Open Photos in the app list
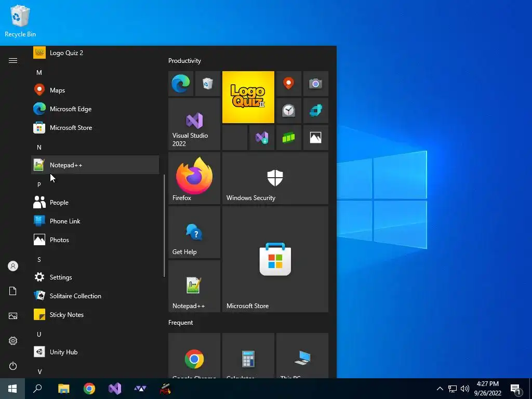 pos(95,240)
